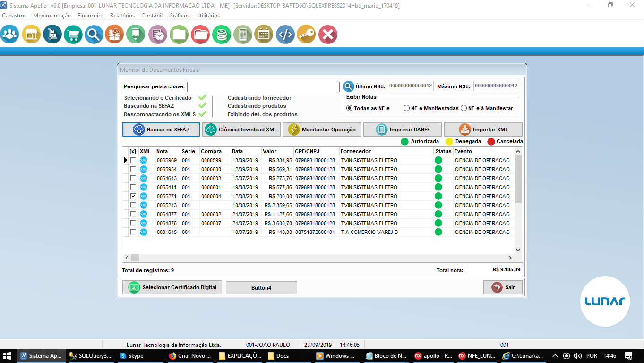Click the calculator toolbar icon
Viewport: 644px width, 363px height.
(243, 35)
